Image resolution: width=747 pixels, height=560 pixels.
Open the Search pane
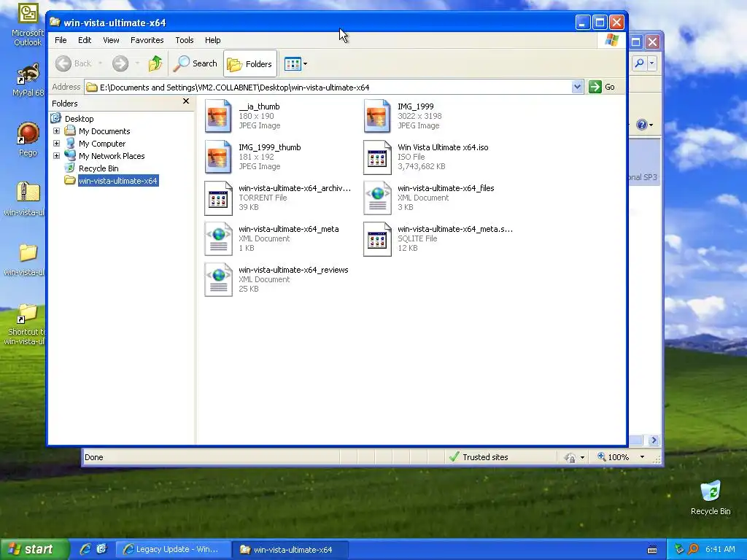tap(196, 63)
